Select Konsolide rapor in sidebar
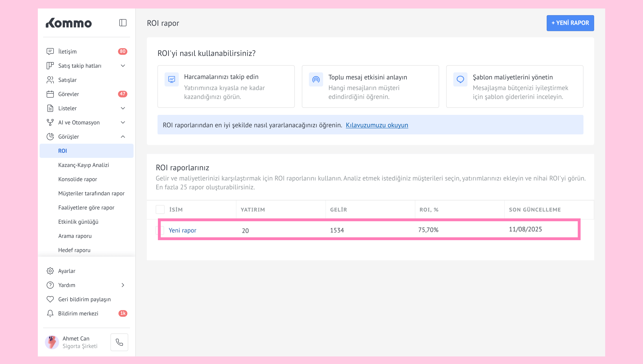Viewport: 643px width, 364px height. point(78,179)
